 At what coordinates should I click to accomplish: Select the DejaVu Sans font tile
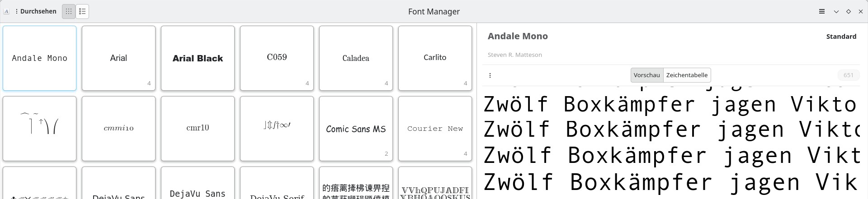[x=118, y=183]
